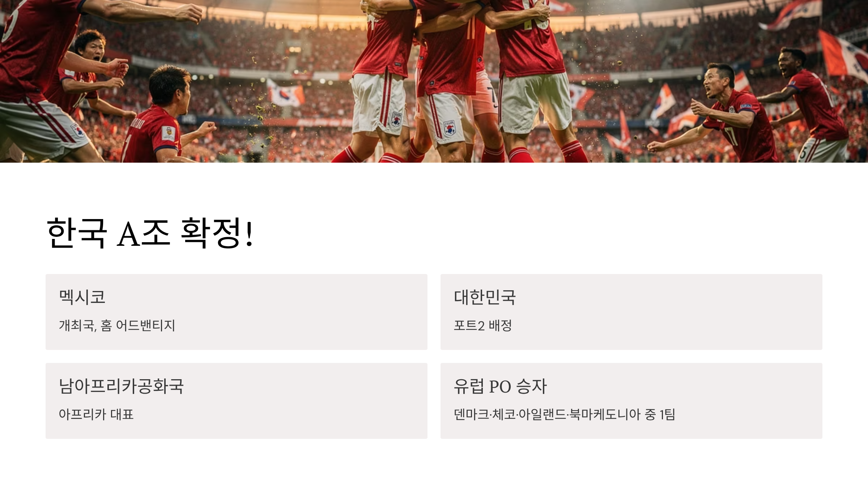Click the 포트2 배정 description text

[x=483, y=325]
